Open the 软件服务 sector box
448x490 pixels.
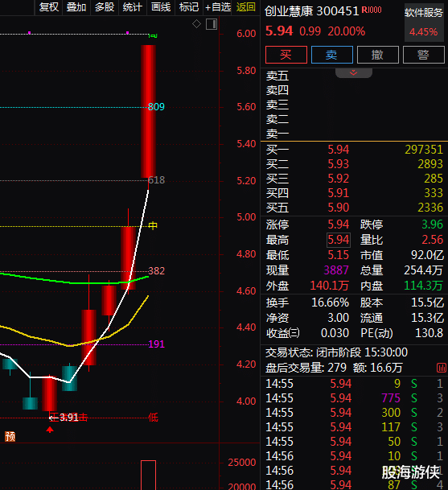424,23
